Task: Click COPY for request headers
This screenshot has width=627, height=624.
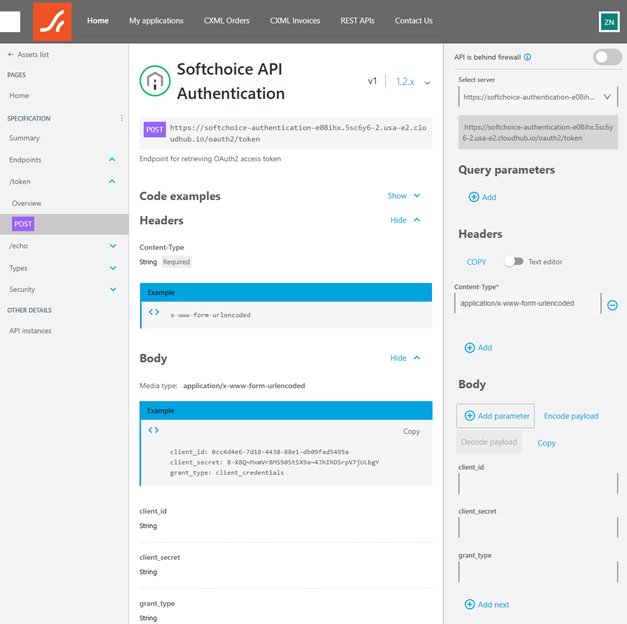Action: tap(476, 262)
